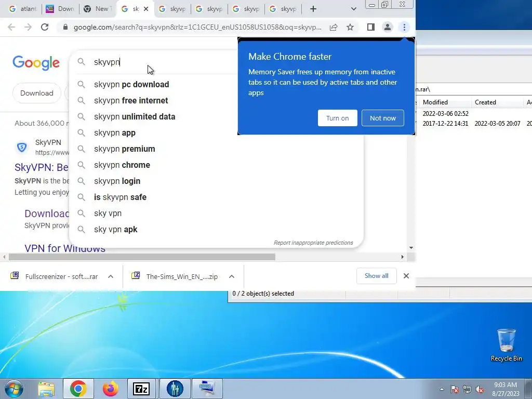Open Windows Explorer from taskbar
Viewport: 532px width, 399px height.
[46, 389]
